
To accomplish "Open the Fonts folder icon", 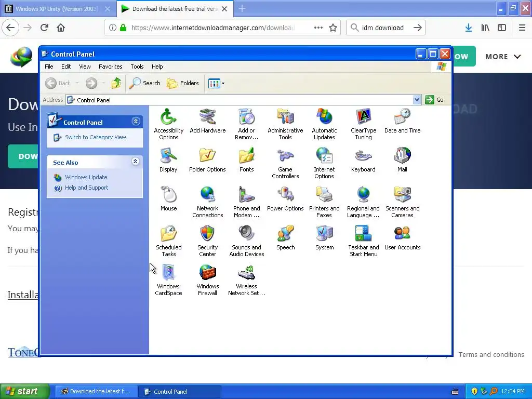I will (246, 160).
